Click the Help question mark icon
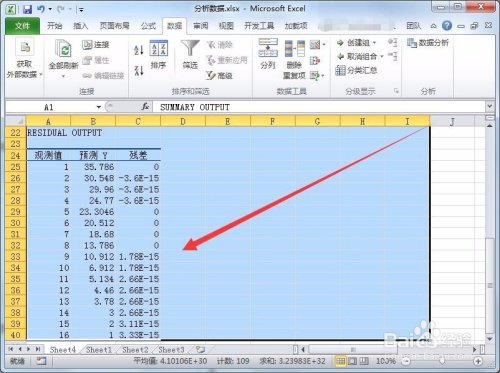 (x=447, y=26)
